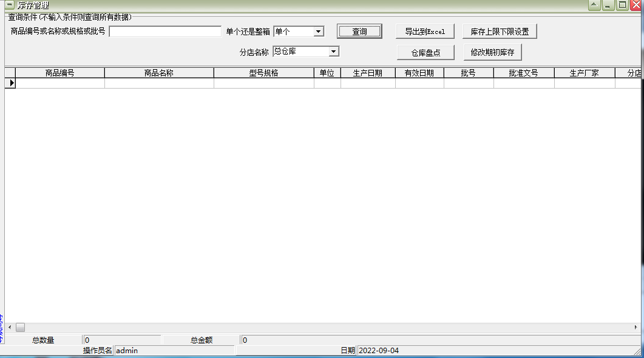This screenshot has width=644, height=358.
Task: Click the 商品名称 column header
Action: point(159,72)
